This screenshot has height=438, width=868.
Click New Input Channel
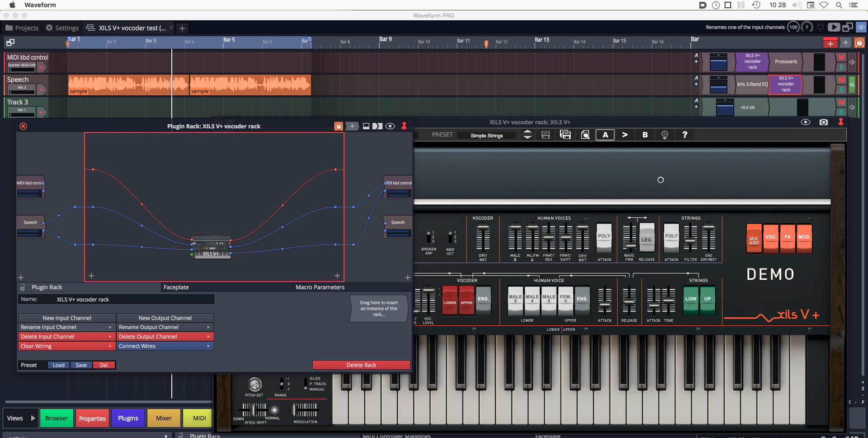(67, 318)
